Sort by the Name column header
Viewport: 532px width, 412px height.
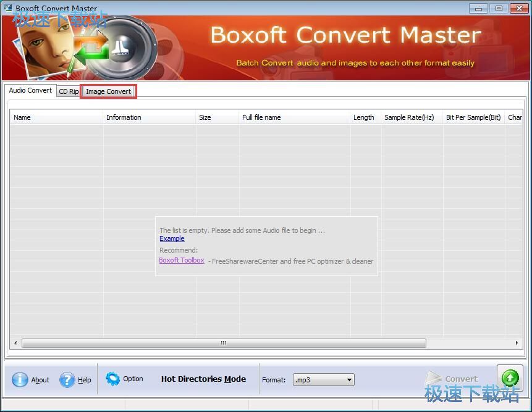point(56,117)
